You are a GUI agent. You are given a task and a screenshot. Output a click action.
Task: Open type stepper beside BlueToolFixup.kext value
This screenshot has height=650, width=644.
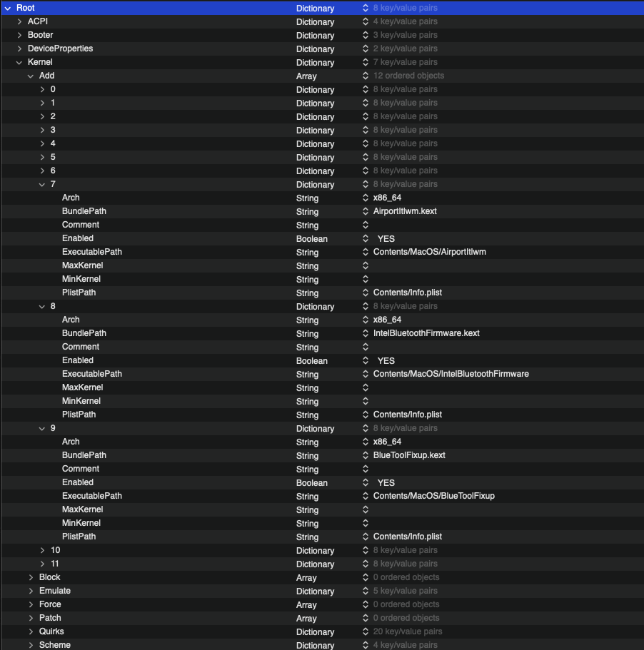[x=366, y=456]
